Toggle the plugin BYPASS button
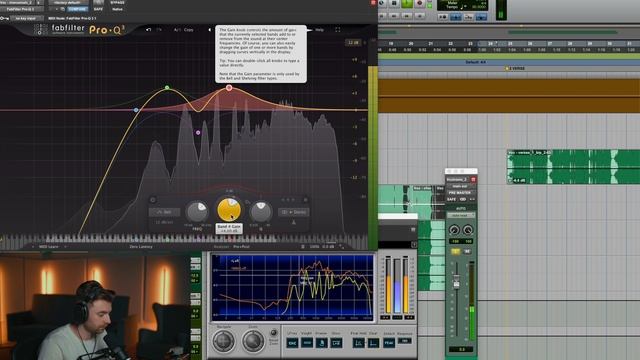The width and height of the screenshot is (640, 360). coord(117,2)
